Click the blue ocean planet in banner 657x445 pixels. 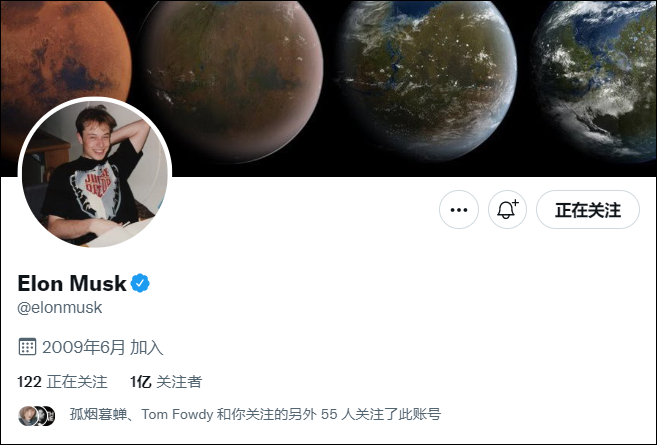coord(595,80)
